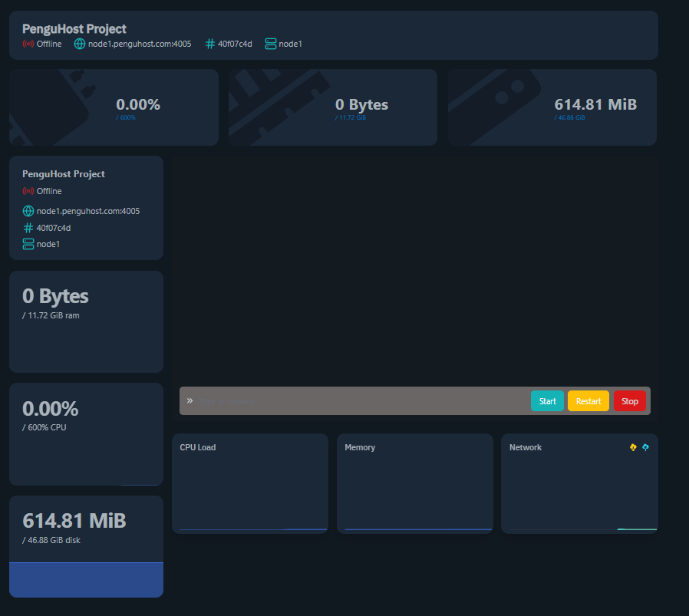This screenshot has height=616, width=689.
Task: Click the yellow download icon in Network panel
Action: pyautogui.click(x=631, y=447)
